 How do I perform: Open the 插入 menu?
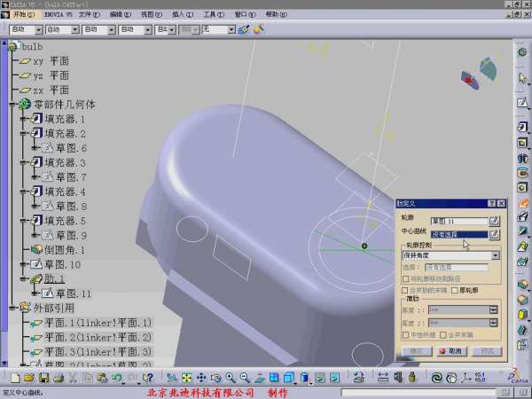(183, 14)
